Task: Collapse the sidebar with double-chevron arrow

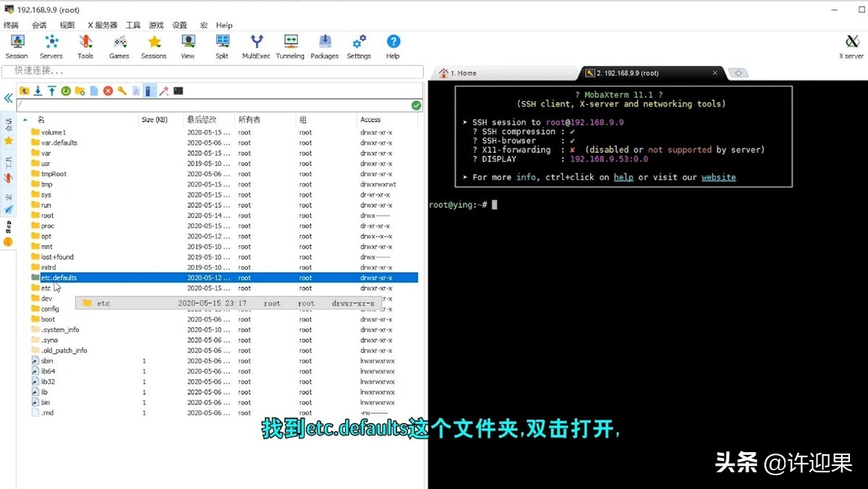Action: (x=8, y=98)
